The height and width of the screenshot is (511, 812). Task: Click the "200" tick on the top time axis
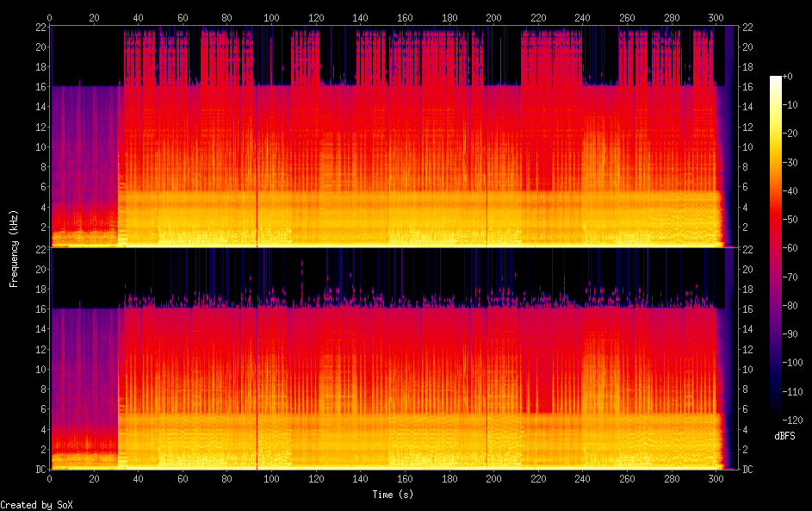click(493, 17)
